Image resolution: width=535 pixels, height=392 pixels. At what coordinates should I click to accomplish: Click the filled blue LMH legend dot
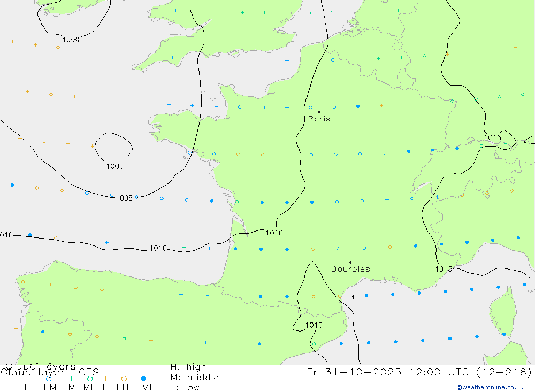(x=143, y=379)
